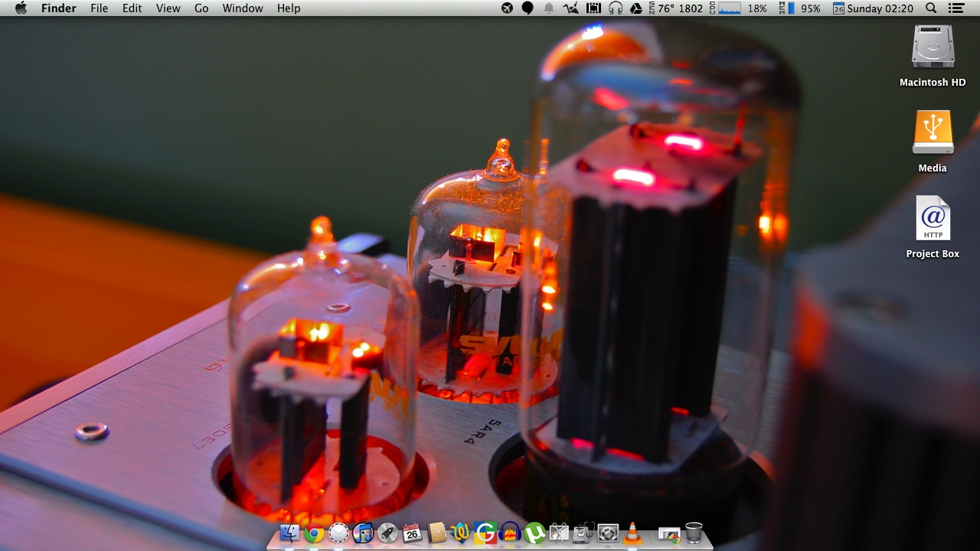Open sensor readout showing 76° 1802
The image size is (980, 551).
[x=675, y=8]
